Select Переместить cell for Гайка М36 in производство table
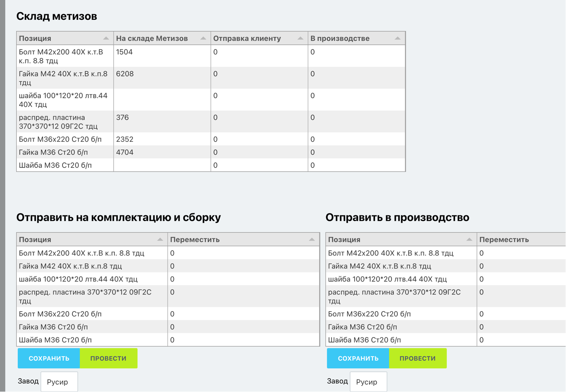The image size is (566, 392). [521, 327]
